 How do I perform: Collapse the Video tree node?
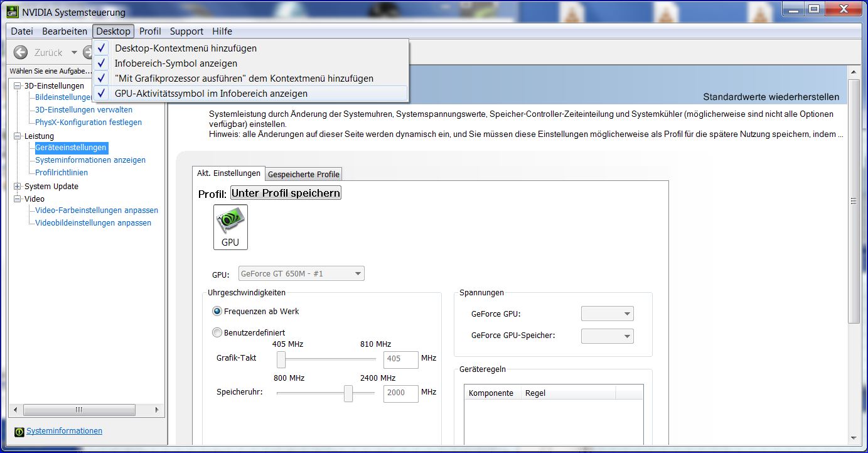click(17, 199)
